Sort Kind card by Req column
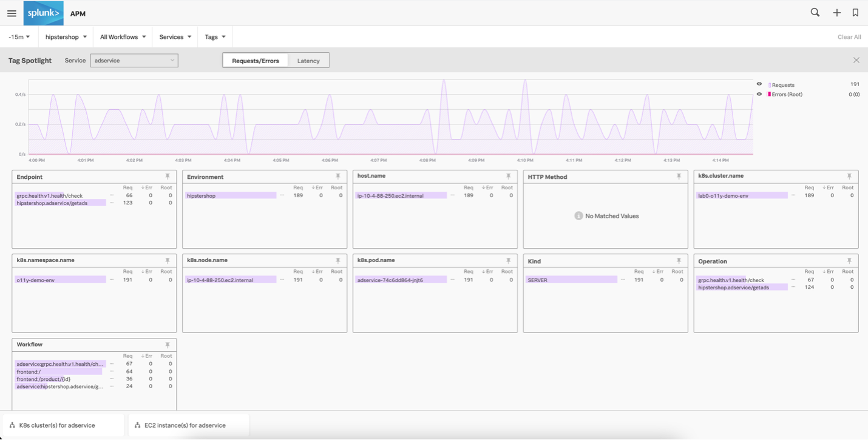This screenshot has height=441, width=868. (x=639, y=272)
